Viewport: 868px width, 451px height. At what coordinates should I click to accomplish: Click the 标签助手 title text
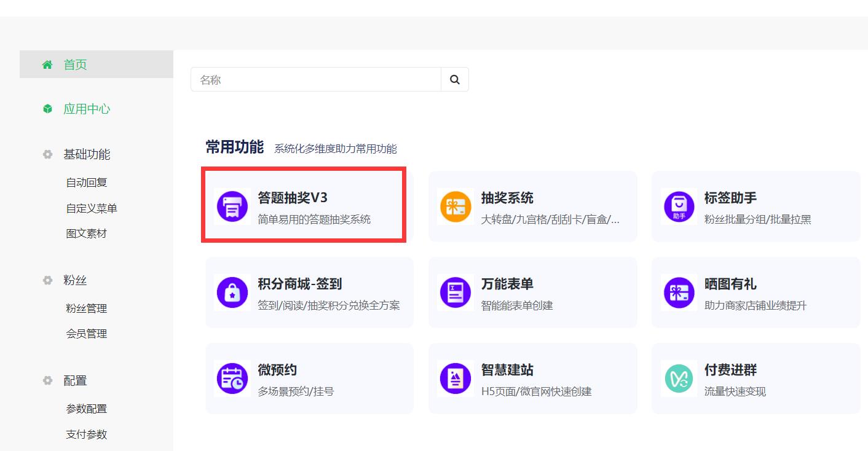click(730, 198)
